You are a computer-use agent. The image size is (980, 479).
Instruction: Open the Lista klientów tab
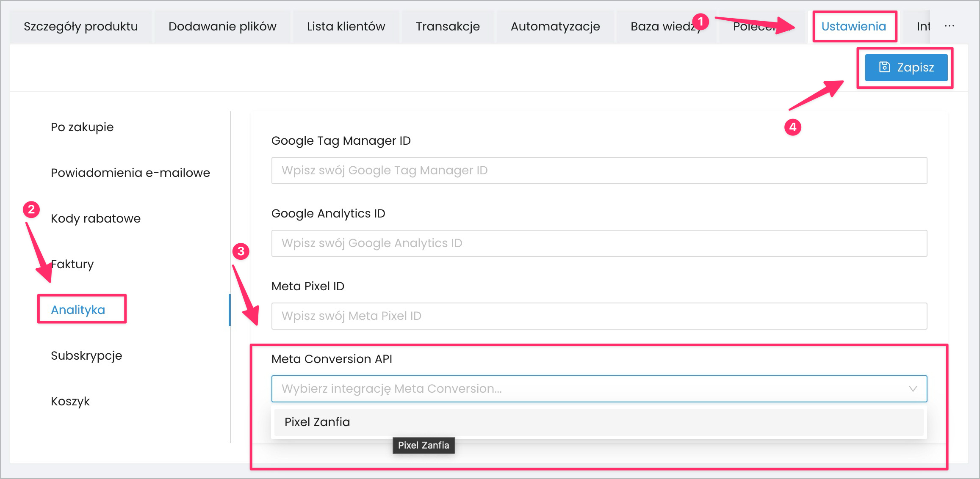tap(346, 26)
